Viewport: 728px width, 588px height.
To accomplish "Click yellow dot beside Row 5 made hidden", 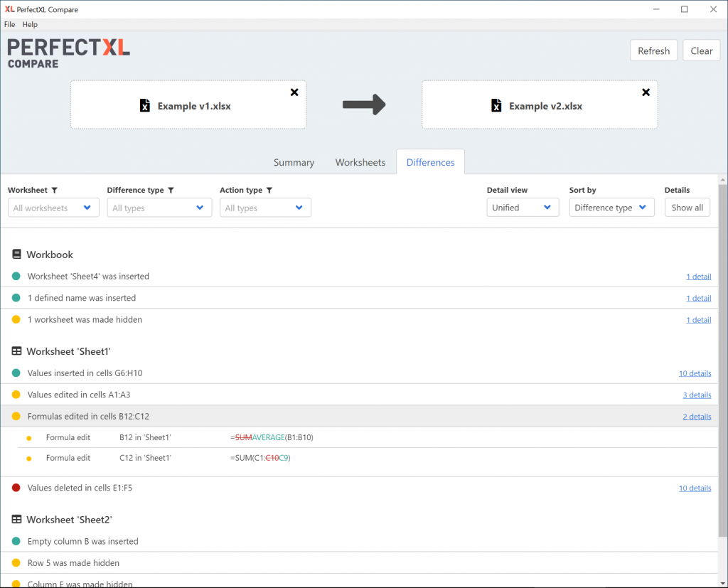I will tap(16, 563).
